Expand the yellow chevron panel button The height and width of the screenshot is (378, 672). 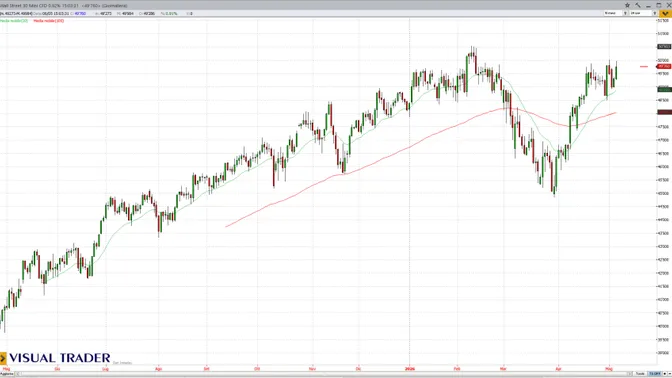(665, 14)
